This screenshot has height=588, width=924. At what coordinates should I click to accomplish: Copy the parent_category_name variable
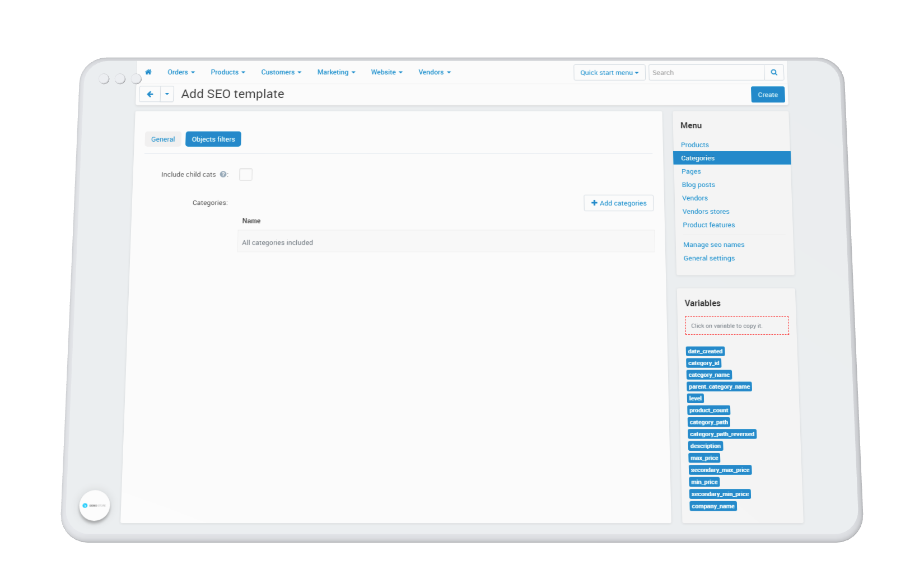(x=720, y=387)
